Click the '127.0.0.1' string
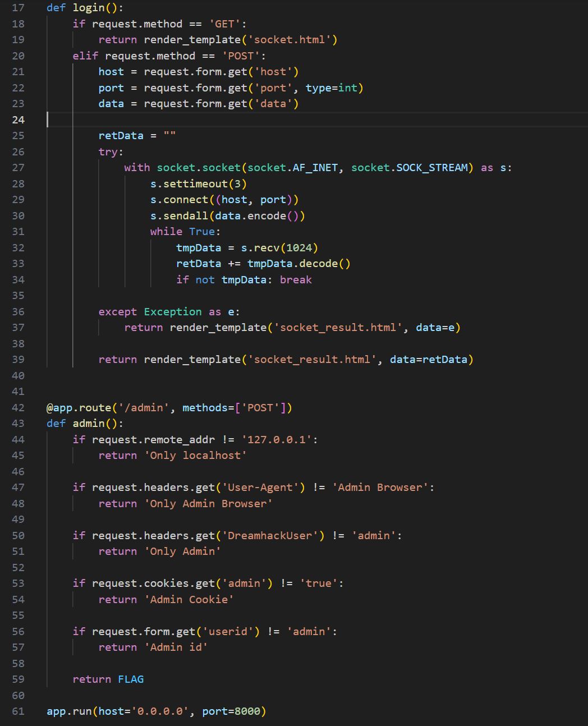This screenshot has height=726, width=588. pyautogui.click(x=277, y=440)
